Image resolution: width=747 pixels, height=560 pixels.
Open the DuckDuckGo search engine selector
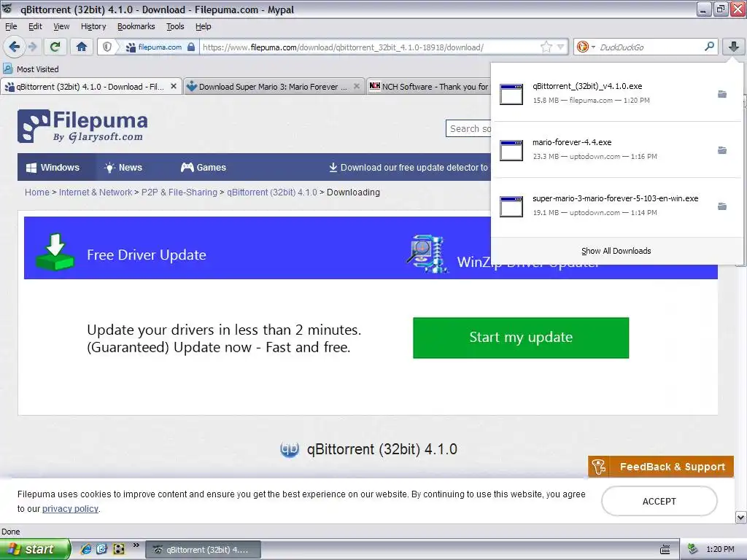[586, 47]
